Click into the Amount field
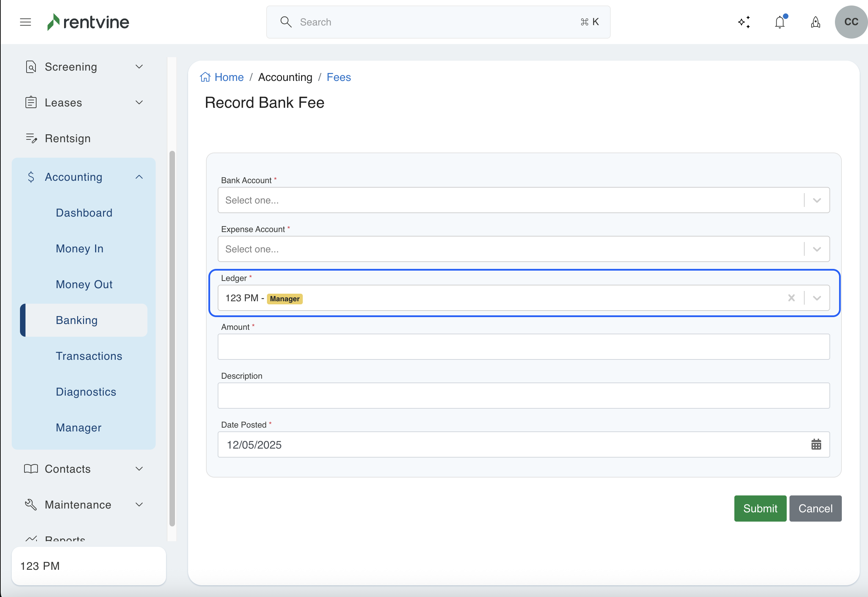The image size is (868, 597). (x=523, y=347)
